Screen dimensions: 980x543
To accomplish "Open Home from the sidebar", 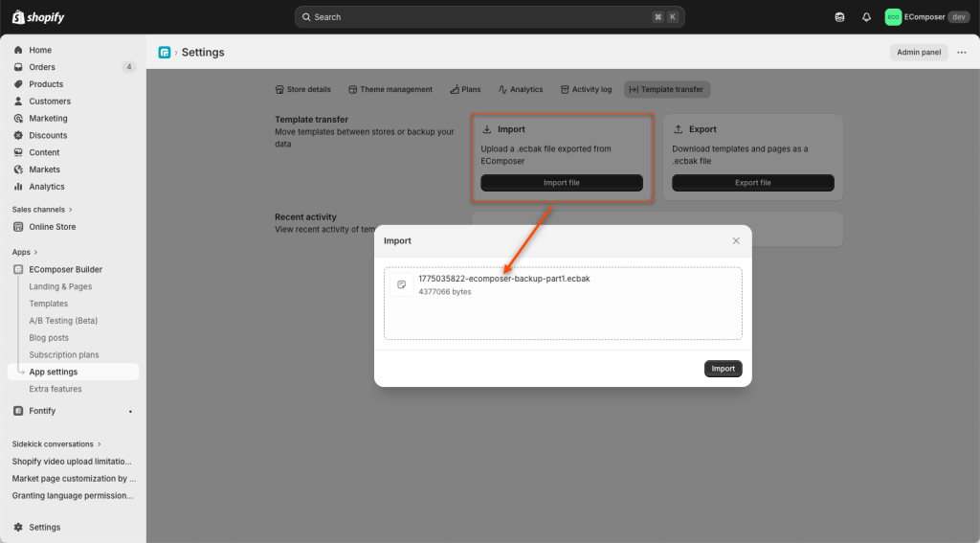I will point(40,50).
